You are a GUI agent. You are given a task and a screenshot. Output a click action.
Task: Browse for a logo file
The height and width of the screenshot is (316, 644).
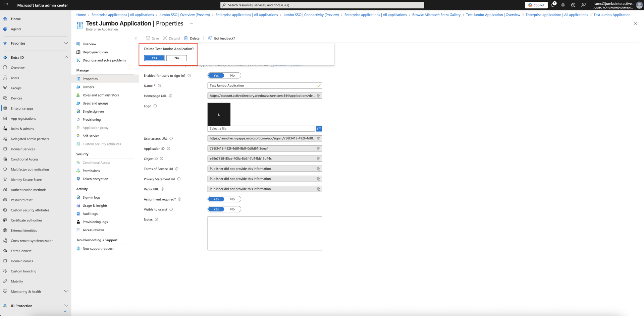pos(319,129)
